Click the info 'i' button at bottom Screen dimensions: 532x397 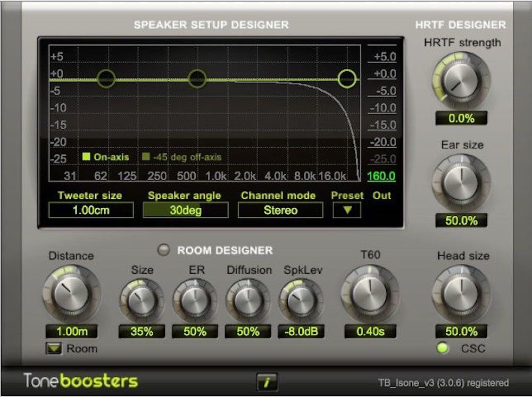tap(266, 381)
